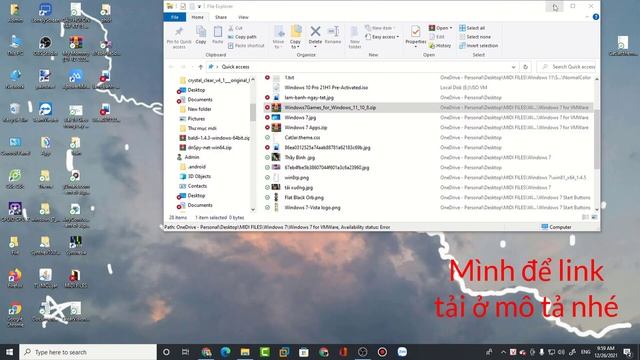The width and height of the screenshot is (640, 360).
Task: Click the File Explorer help icon
Action: pos(596,17)
